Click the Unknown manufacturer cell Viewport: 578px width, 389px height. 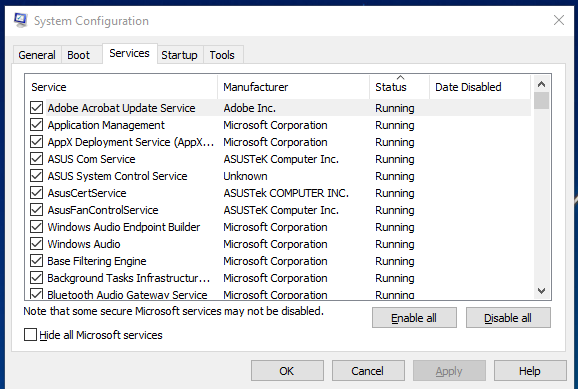pyautogui.click(x=245, y=176)
